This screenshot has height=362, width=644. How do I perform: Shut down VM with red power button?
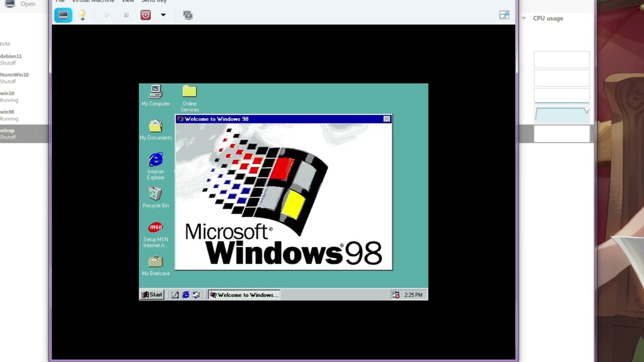pyautogui.click(x=145, y=15)
